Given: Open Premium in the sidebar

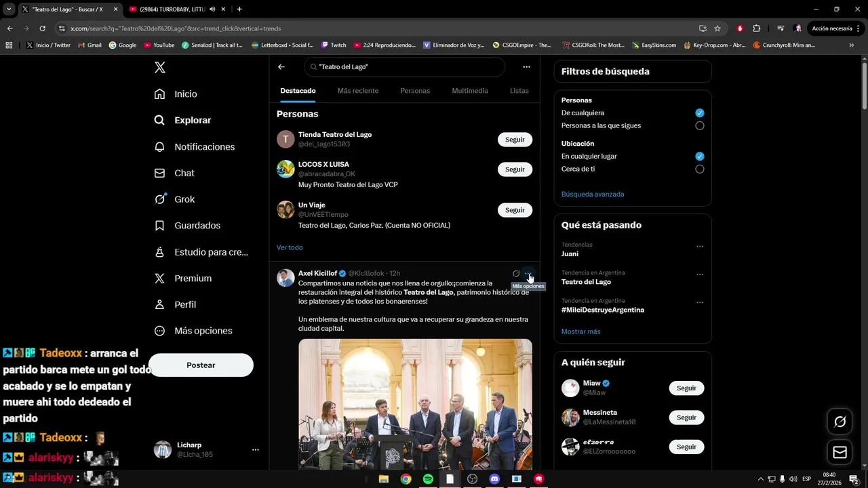Looking at the screenshot, I should point(183,278).
